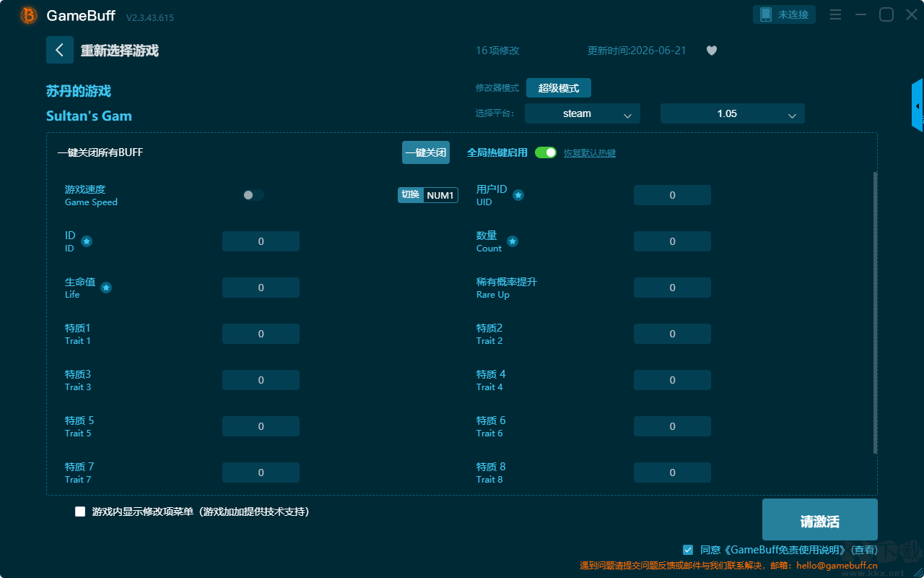924x578 pixels.
Task: Click the star icon next to 数量 Count
Action: tap(513, 241)
